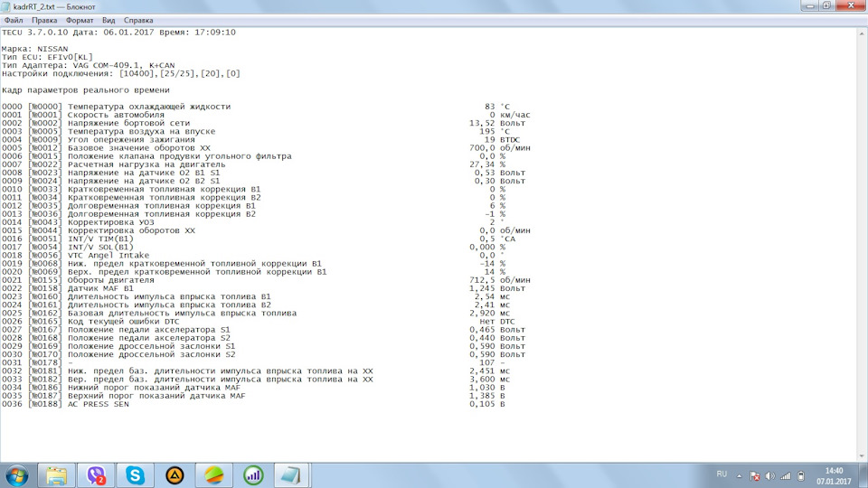
Task: Click 'Корректировка УОЗ' row
Action: click(x=252, y=222)
